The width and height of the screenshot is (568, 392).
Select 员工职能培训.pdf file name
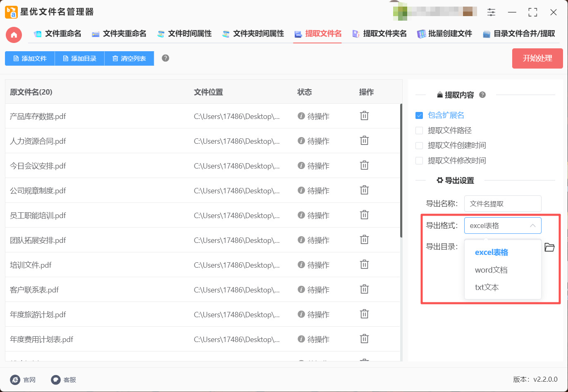(x=38, y=215)
